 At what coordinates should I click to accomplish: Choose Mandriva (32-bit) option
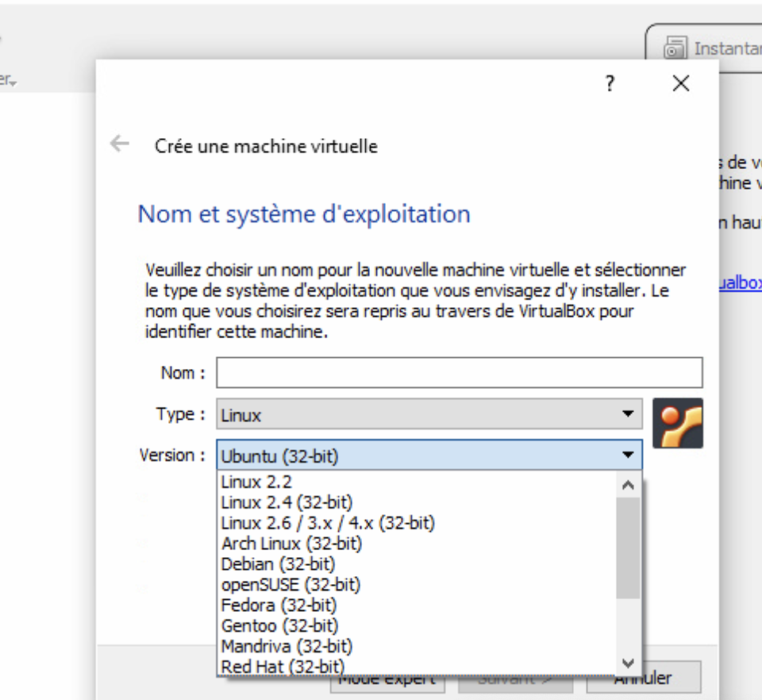tap(417, 647)
